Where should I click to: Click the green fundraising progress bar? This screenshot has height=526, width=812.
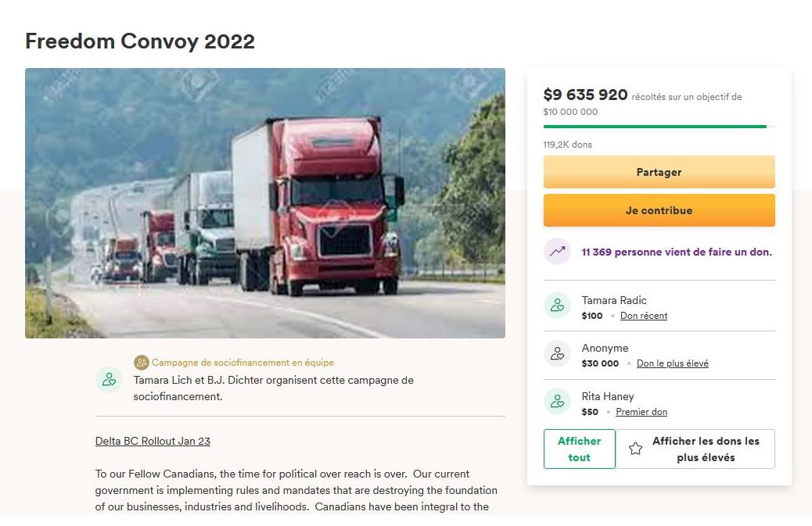[x=655, y=126]
